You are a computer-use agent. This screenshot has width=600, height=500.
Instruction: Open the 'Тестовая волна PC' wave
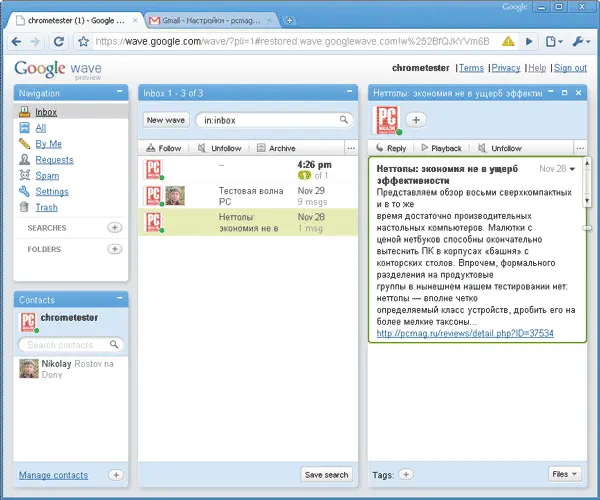[248, 196]
